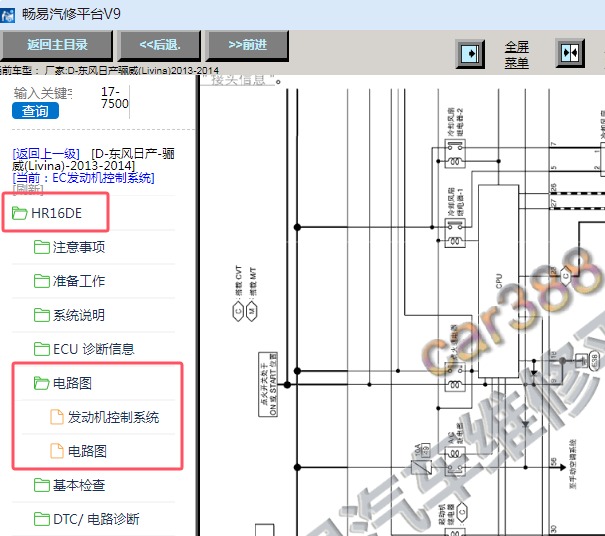Click the 当前：EC发动机控制系统 link
The image size is (605, 536).
pyautogui.click(x=83, y=178)
